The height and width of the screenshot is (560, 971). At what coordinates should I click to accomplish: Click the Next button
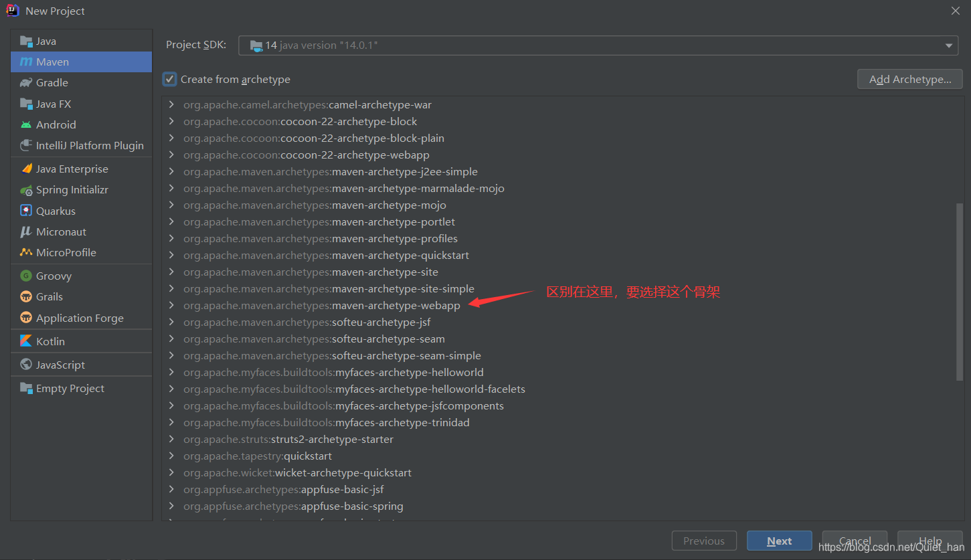(x=780, y=541)
